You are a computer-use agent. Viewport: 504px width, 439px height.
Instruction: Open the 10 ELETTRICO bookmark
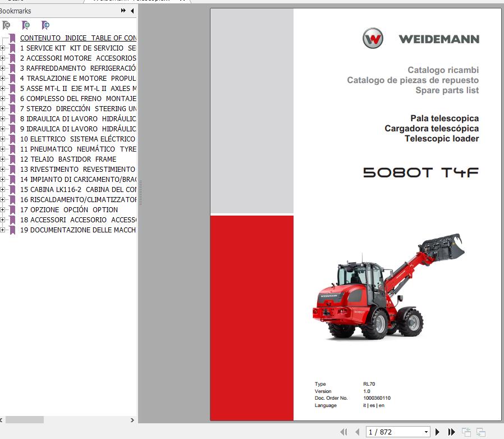click(77, 139)
